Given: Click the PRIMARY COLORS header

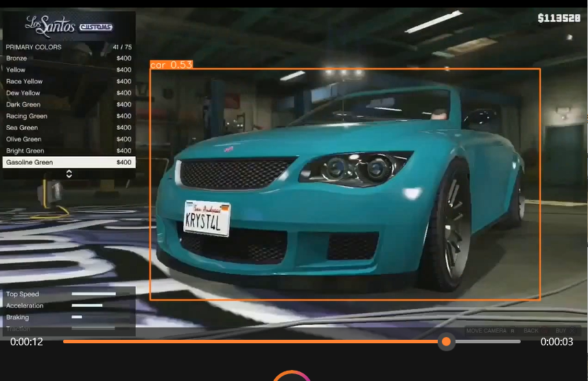Looking at the screenshot, I should pos(34,47).
